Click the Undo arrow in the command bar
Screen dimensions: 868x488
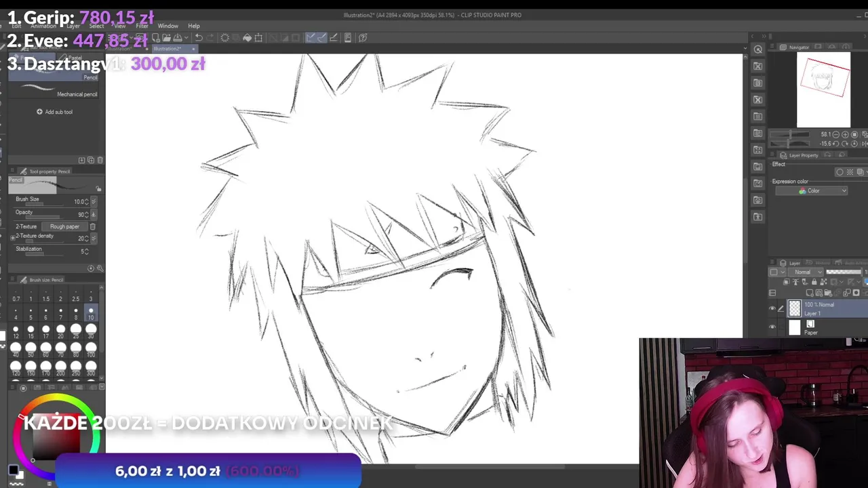(x=199, y=38)
